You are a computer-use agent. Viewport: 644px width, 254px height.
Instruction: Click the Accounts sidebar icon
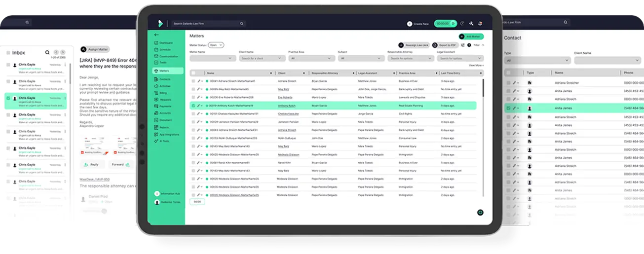[x=156, y=113]
